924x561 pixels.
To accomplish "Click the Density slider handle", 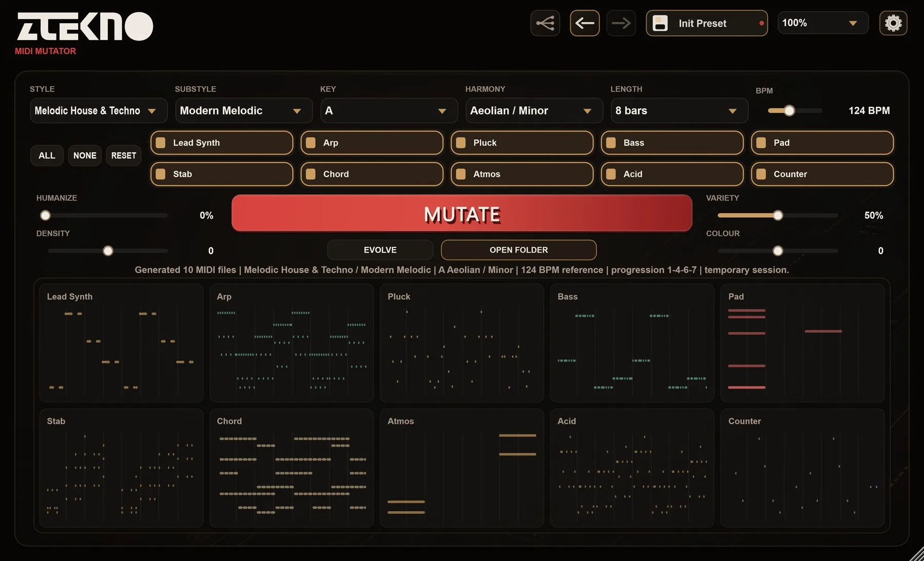I will [x=108, y=251].
